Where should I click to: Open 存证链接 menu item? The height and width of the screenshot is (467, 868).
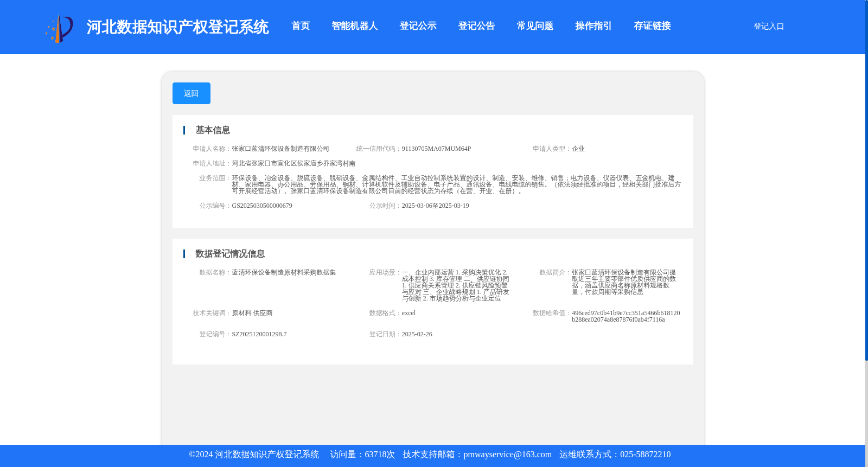pos(653,26)
